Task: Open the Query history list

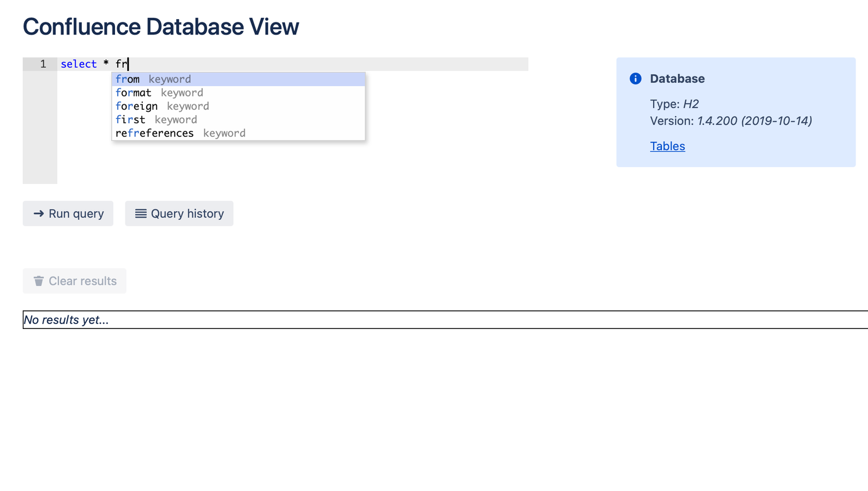Action: coord(179,213)
